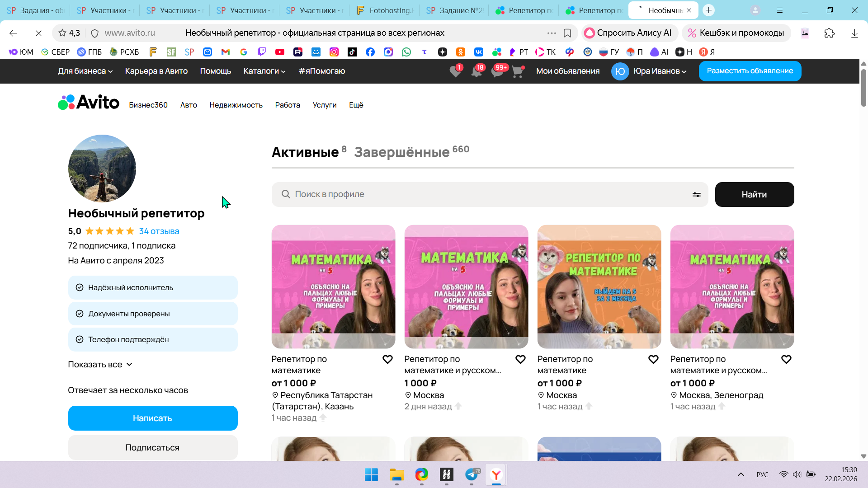Click browser bookmark page icon
This screenshot has width=868, height=488.
[567, 33]
